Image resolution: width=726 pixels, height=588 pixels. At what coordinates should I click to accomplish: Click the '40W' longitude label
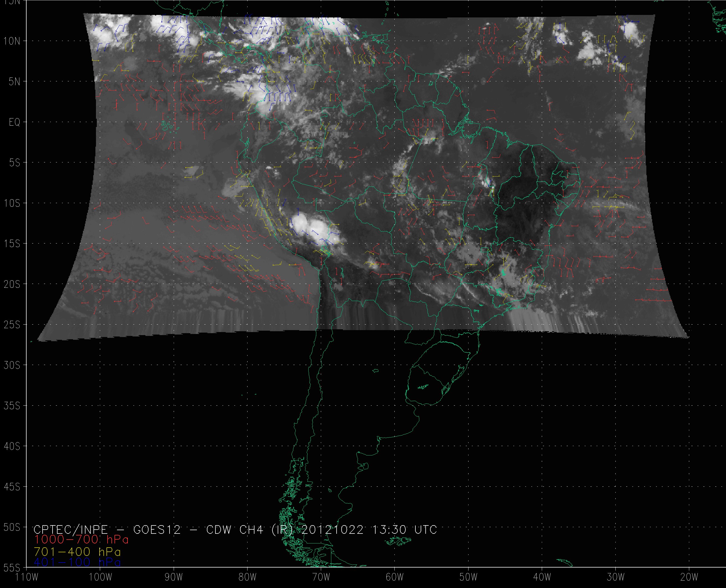tap(542, 577)
